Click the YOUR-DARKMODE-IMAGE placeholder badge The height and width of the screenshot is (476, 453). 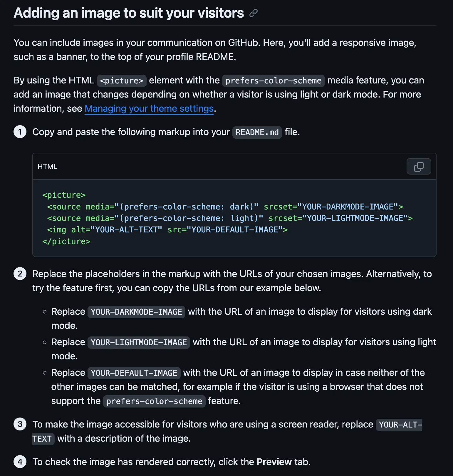pos(136,312)
